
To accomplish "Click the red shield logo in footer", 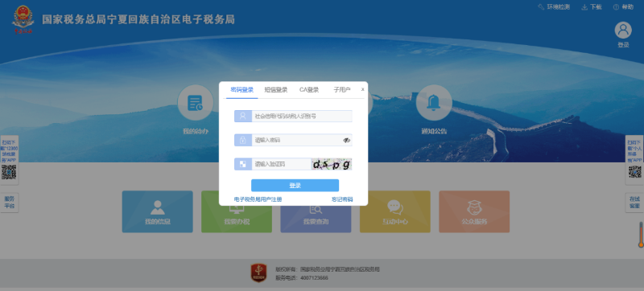I will 258,273.
